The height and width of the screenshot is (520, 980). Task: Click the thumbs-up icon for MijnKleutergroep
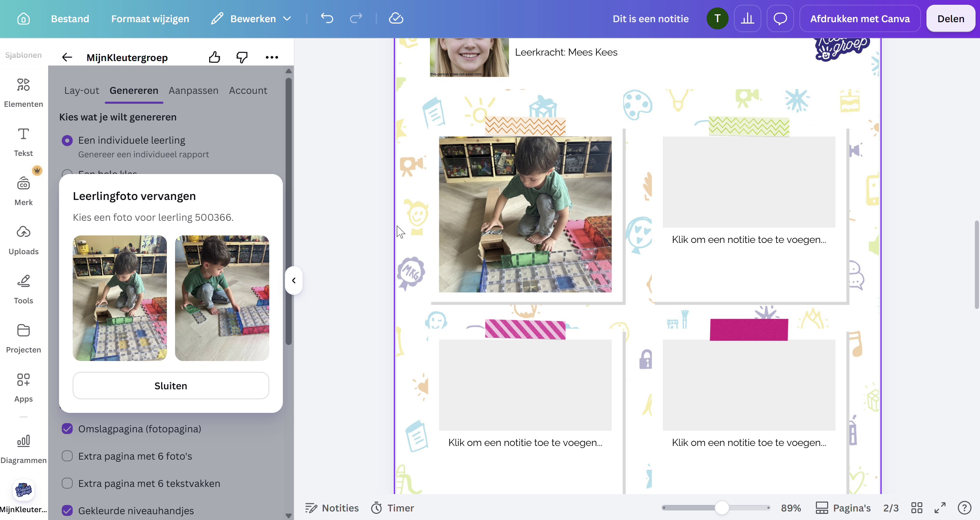[215, 57]
